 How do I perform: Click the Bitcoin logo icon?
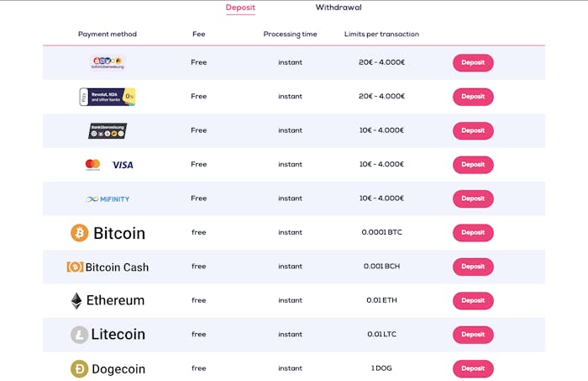tap(80, 233)
